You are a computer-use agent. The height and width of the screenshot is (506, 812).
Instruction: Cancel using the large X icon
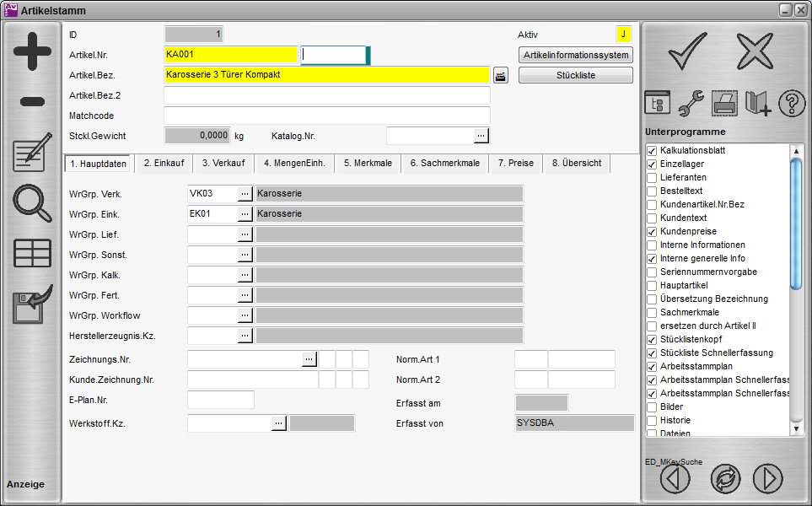point(754,51)
